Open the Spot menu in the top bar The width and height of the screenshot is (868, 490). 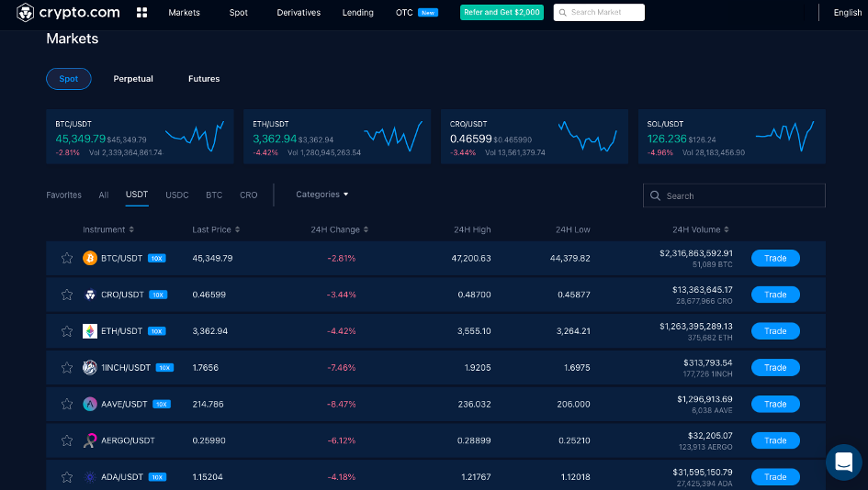point(239,12)
